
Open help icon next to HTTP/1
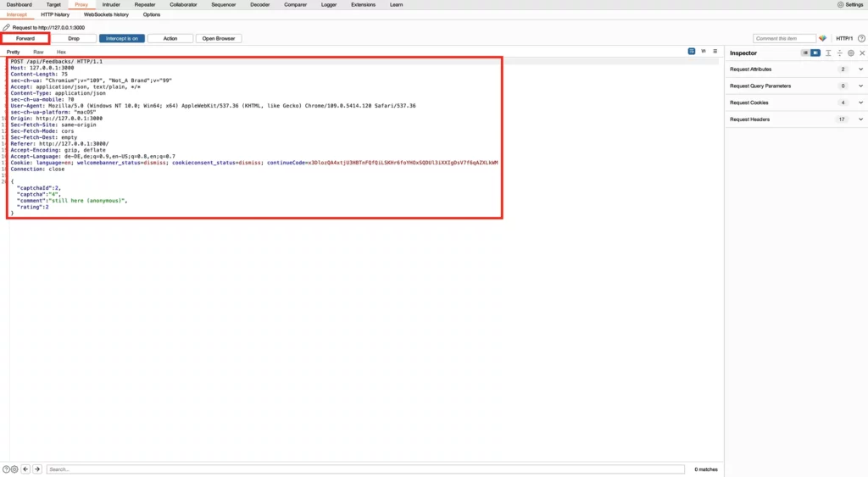click(860, 38)
